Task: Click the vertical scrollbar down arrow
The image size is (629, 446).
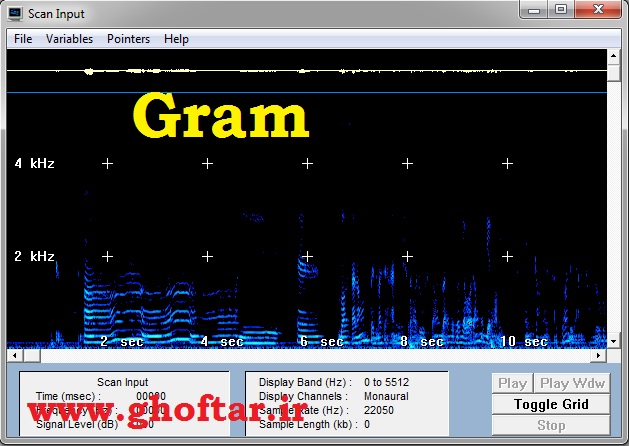Action: click(613, 342)
